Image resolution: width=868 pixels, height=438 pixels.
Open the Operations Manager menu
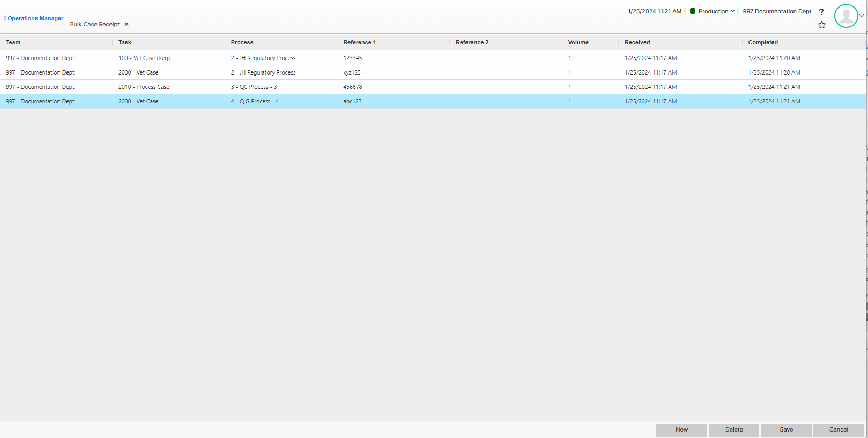click(x=34, y=18)
